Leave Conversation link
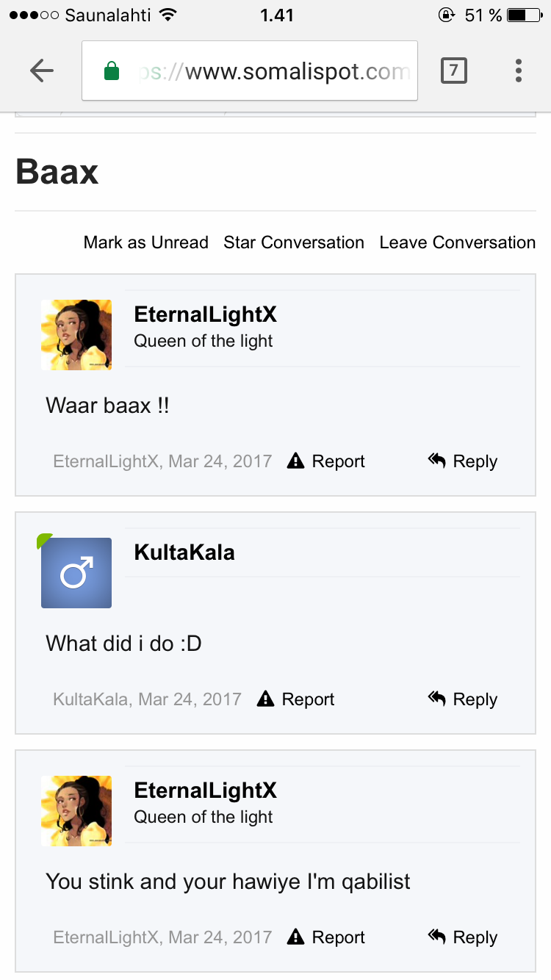 458,242
